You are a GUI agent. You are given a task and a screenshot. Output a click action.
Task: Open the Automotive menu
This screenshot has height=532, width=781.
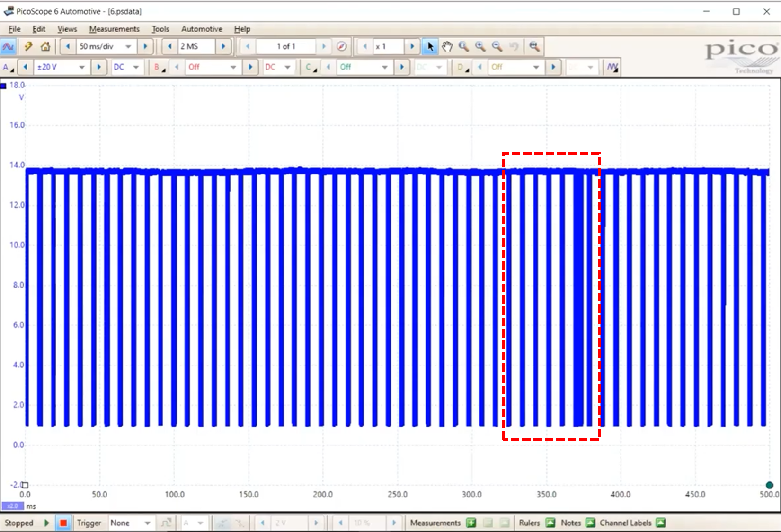tap(202, 29)
